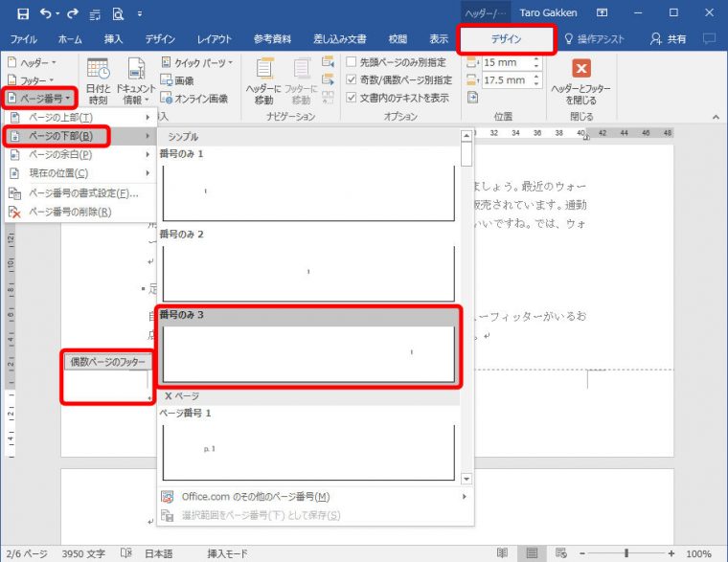Expand Page Margins (ページの余白) submenu
Viewport: 728px width, 562px height.
point(80,154)
